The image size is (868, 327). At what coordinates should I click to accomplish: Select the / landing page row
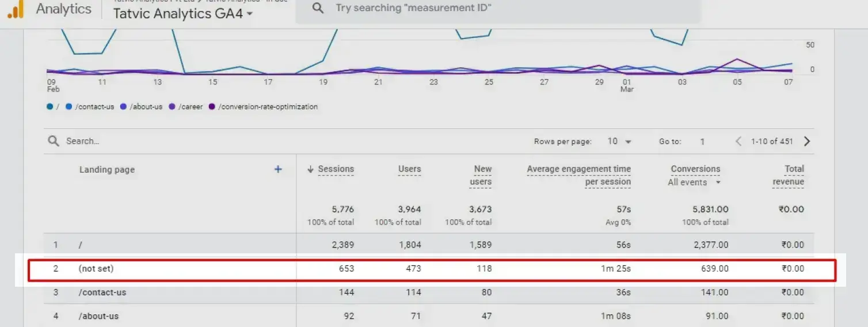click(x=429, y=245)
